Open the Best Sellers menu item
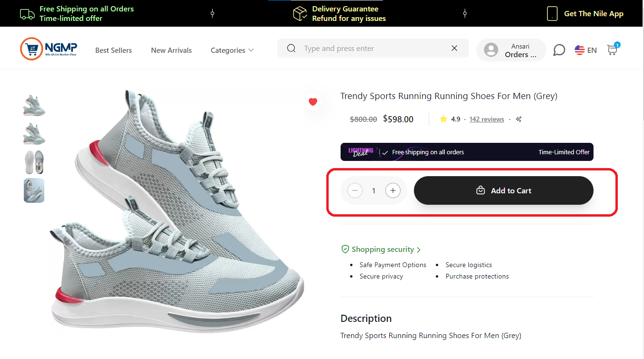This screenshot has width=644, height=359. (113, 50)
